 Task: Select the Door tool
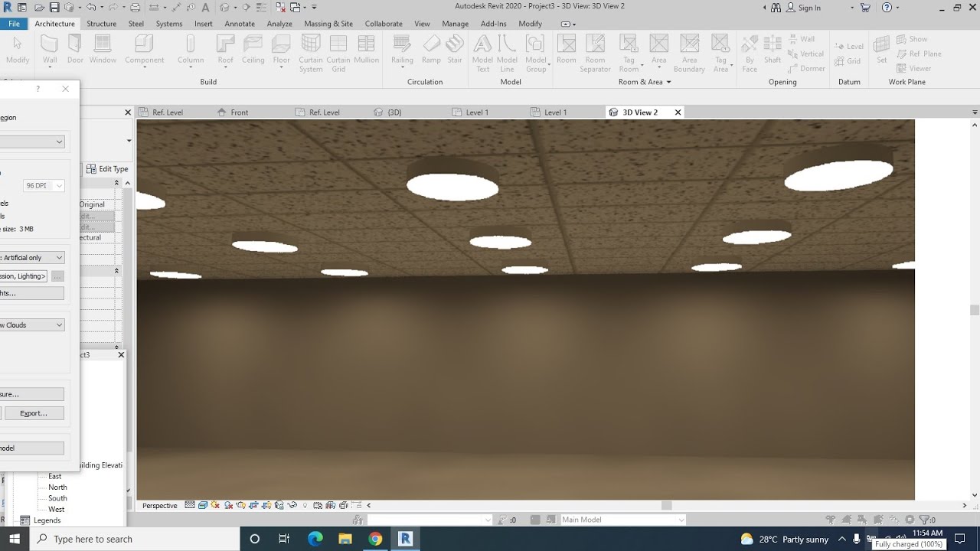(75, 50)
